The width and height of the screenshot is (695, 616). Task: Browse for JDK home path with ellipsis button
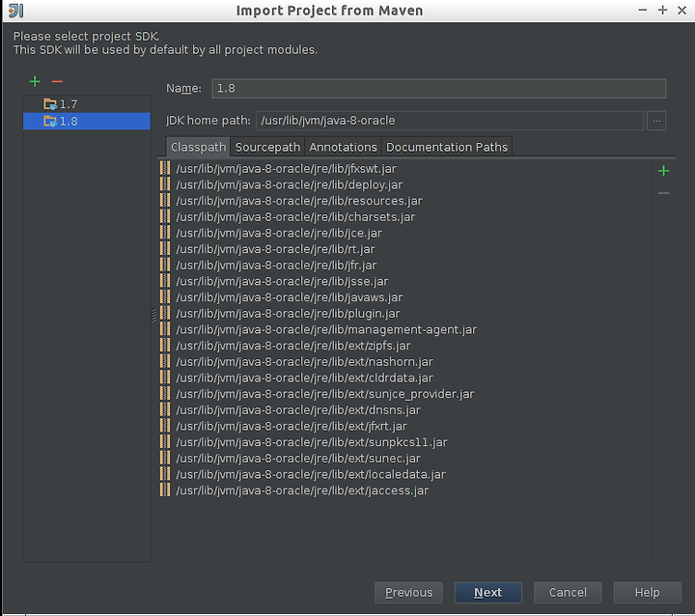pos(656,121)
